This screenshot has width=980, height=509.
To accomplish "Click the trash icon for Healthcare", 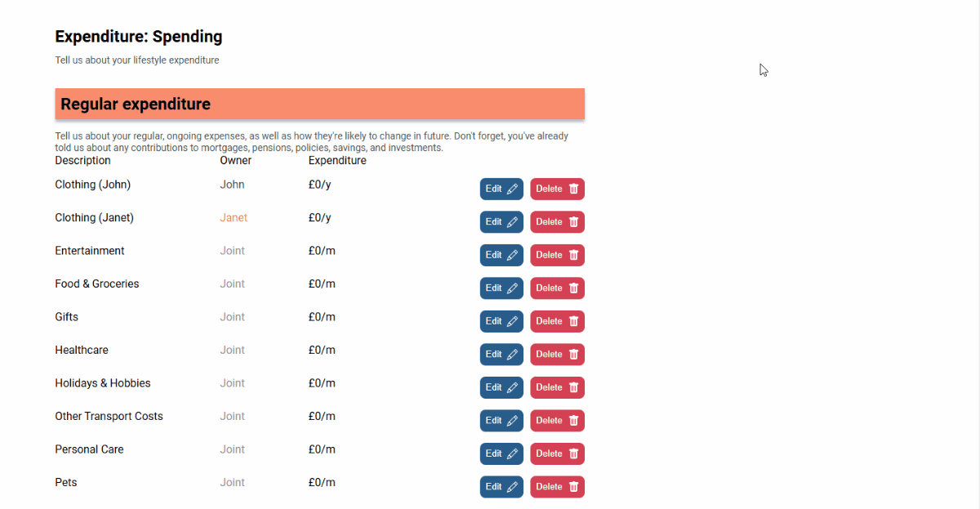I will [x=574, y=355].
